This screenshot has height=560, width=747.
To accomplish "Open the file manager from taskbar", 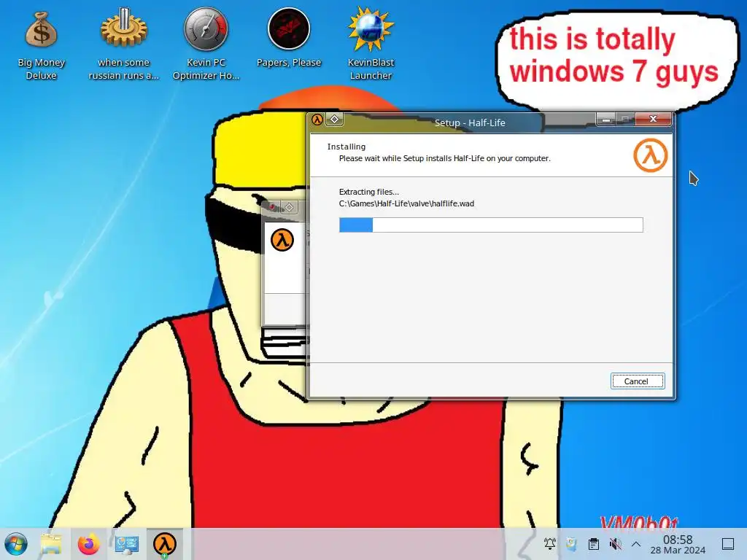I will [x=52, y=544].
